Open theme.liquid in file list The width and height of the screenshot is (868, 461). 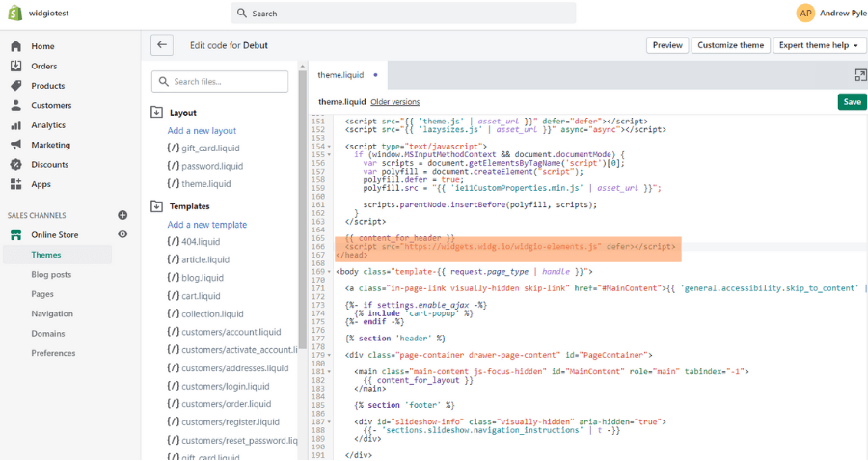point(199,184)
